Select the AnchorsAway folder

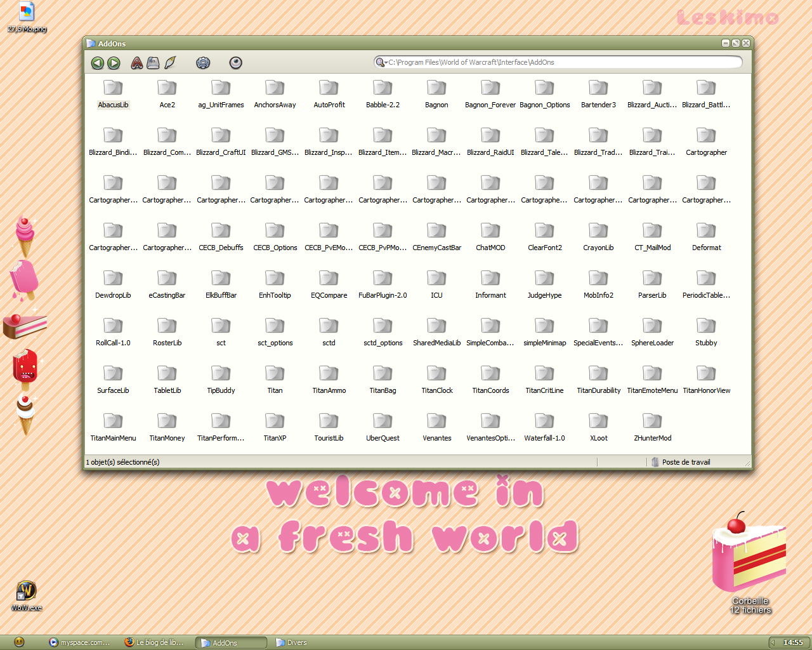[x=275, y=95]
